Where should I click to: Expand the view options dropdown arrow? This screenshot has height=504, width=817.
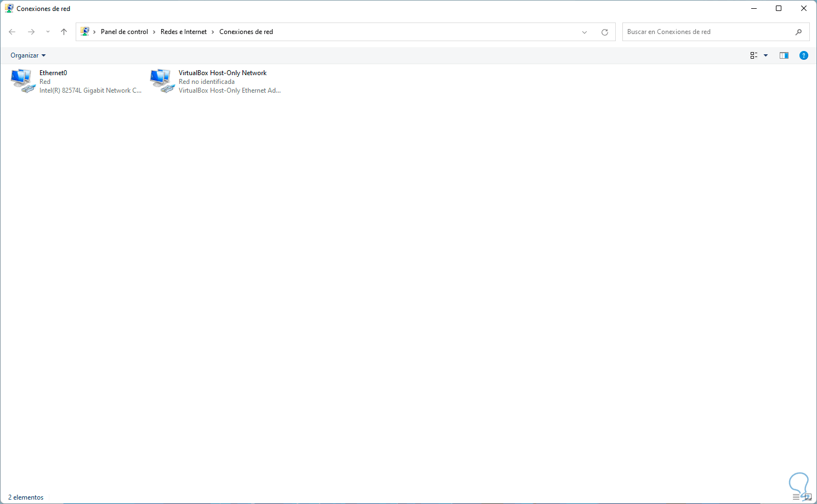766,55
